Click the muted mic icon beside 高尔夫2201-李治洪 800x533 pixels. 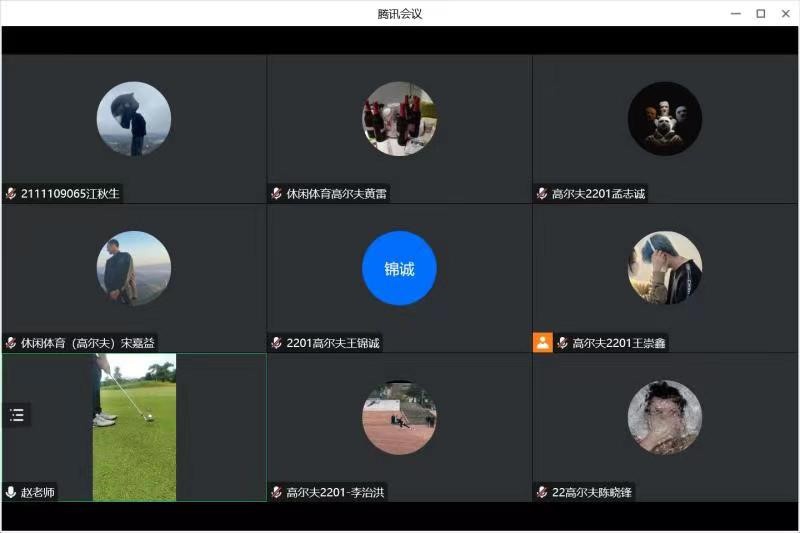[277, 492]
